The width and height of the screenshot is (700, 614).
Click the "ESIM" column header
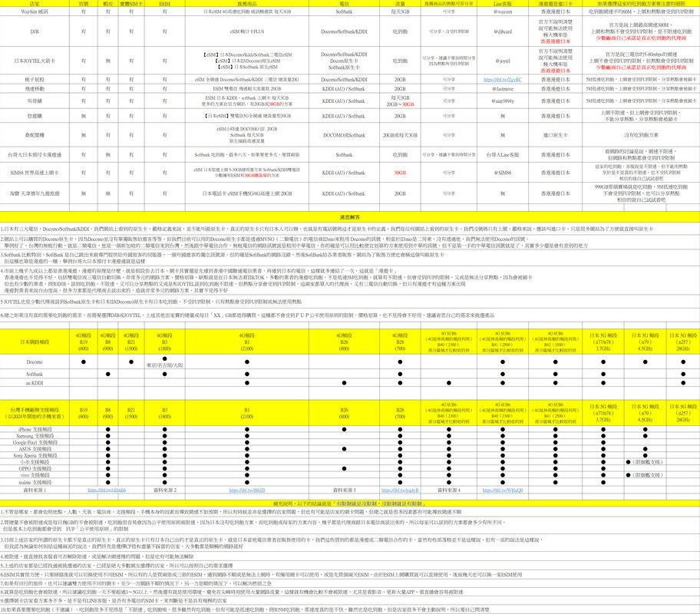165,4
